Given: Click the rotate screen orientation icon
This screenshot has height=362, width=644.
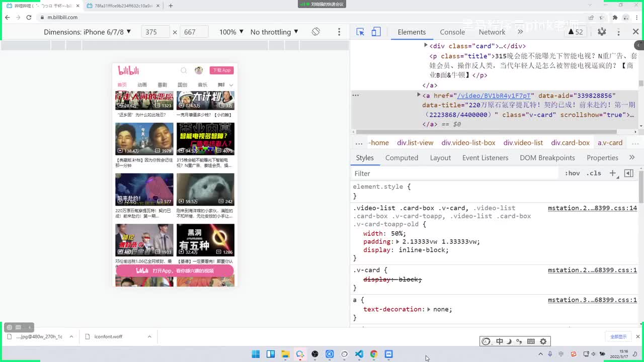Looking at the screenshot, I should coord(315,32).
